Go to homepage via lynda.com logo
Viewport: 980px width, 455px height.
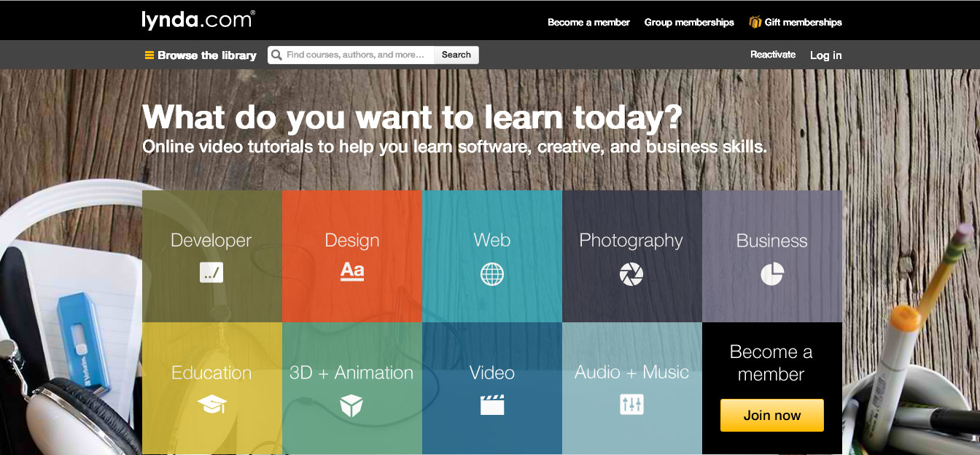tap(198, 20)
